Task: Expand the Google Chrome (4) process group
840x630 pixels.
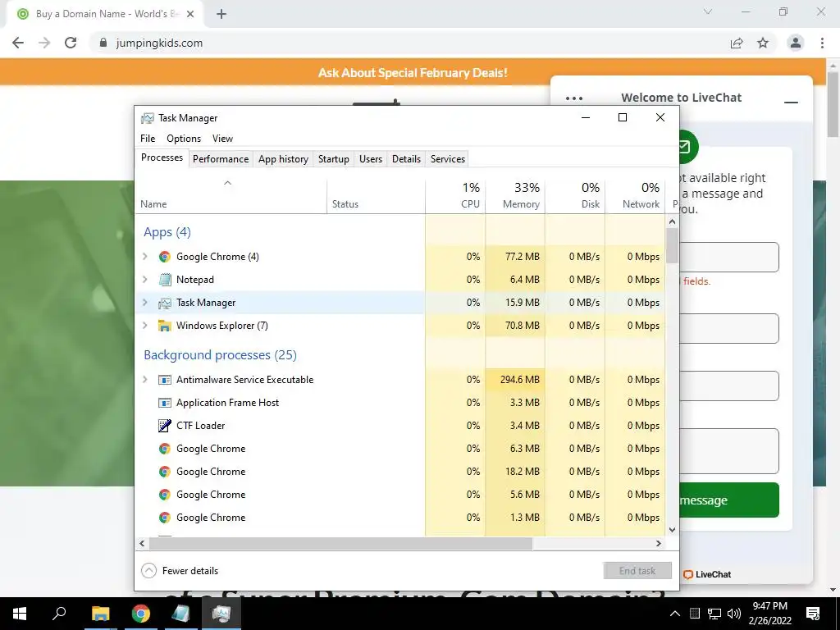Action: (144, 257)
